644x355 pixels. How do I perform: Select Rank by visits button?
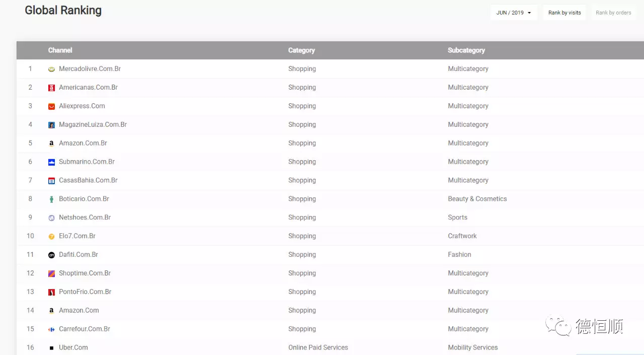click(x=565, y=13)
